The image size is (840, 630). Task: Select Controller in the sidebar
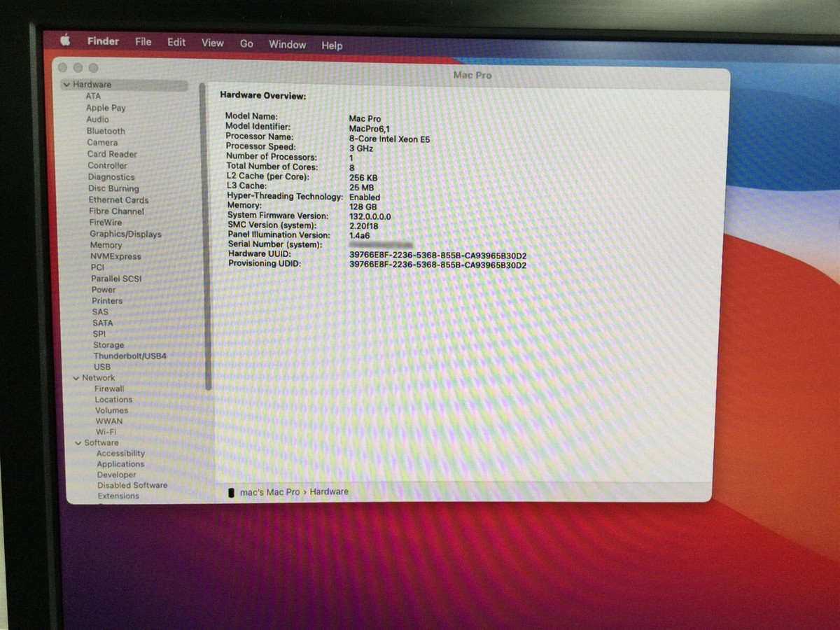pos(107,165)
